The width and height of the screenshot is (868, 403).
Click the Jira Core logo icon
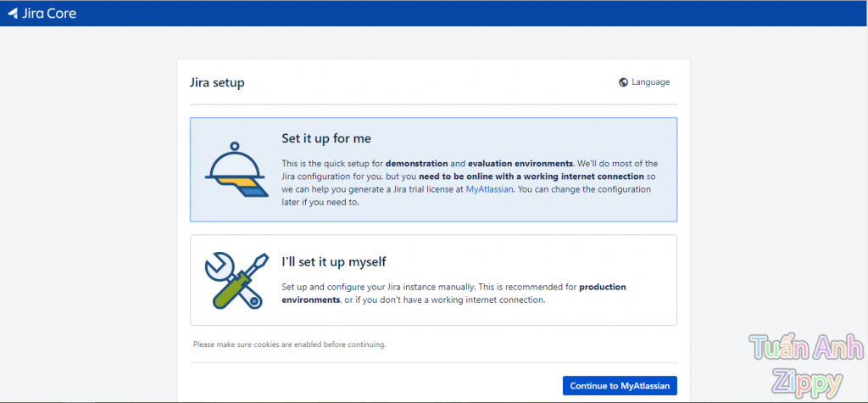pos(13,13)
